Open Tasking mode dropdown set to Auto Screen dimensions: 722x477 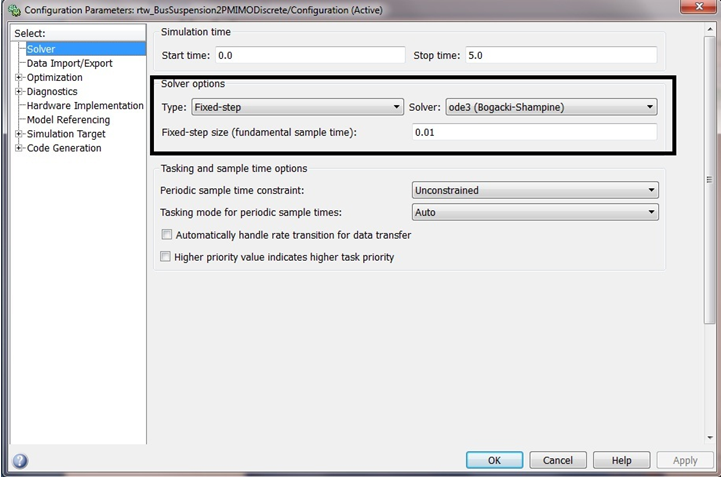(534, 212)
